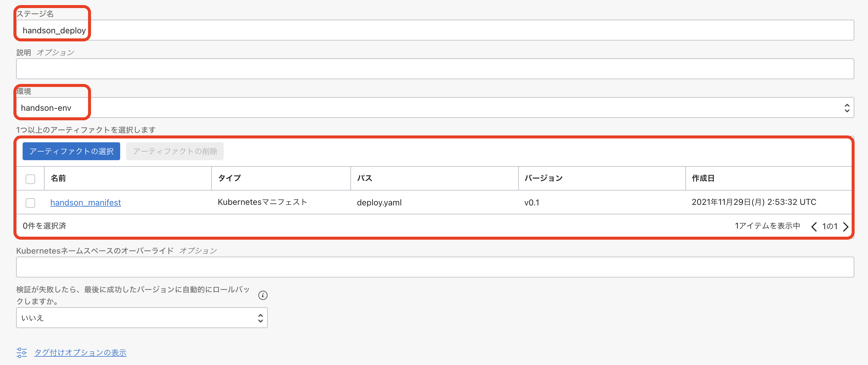Click the environment dropdown arrows
Screen dimensions: 868x365
click(x=847, y=108)
